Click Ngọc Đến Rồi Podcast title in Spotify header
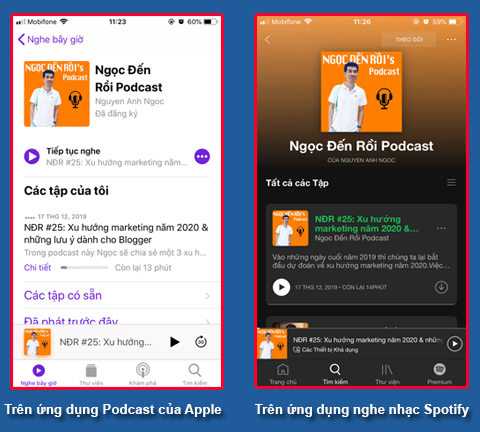Image resolution: width=480 pixels, height=432 pixels. point(361,146)
